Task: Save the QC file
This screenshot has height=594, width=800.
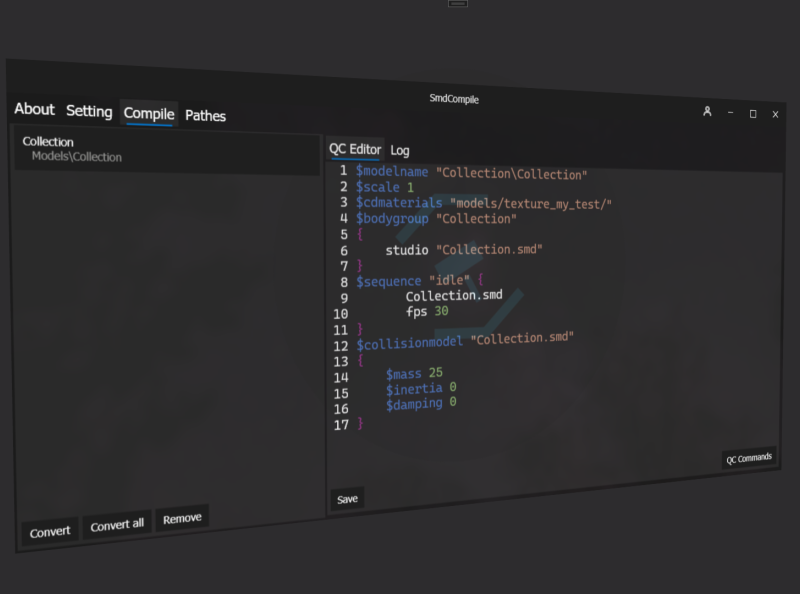Action: pos(347,499)
